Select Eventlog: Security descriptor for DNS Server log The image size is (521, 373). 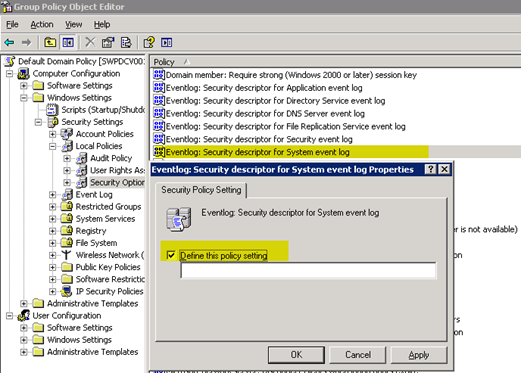point(265,114)
